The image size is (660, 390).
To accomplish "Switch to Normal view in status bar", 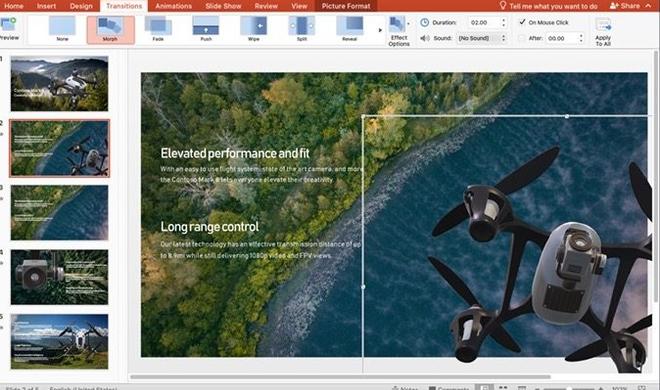I will 484,387.
